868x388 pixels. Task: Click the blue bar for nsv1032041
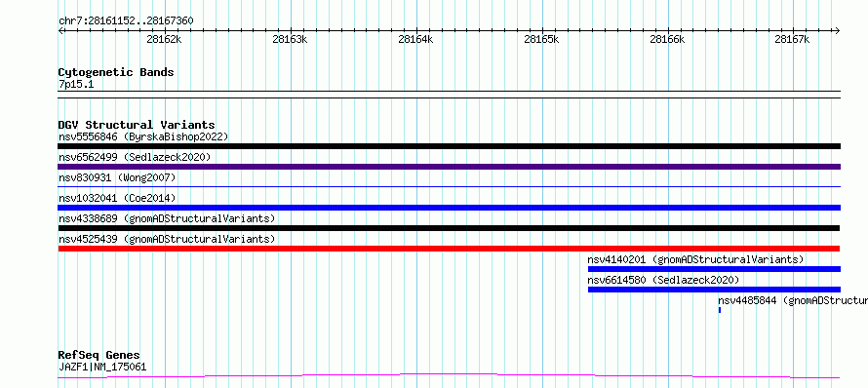(x=449, y=208)
